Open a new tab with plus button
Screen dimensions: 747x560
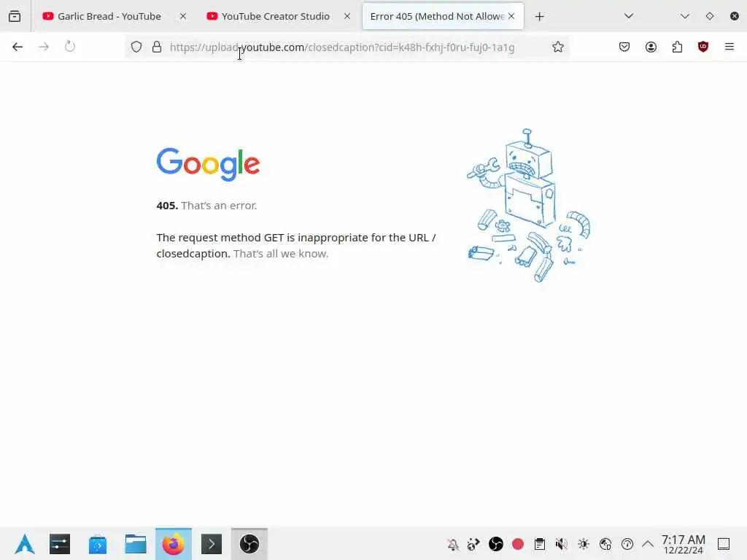(x=539, y=17)
